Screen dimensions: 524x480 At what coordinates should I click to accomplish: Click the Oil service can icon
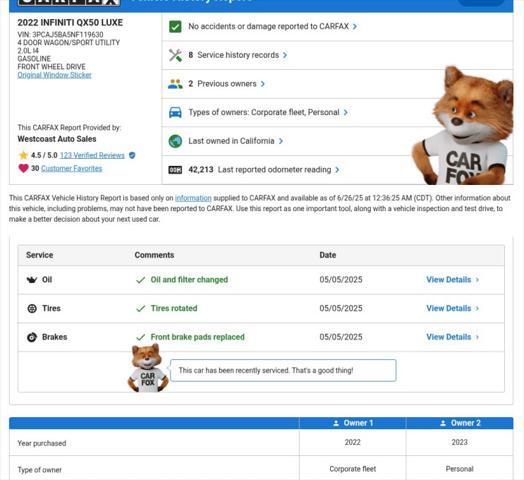[x=32, y=280]
